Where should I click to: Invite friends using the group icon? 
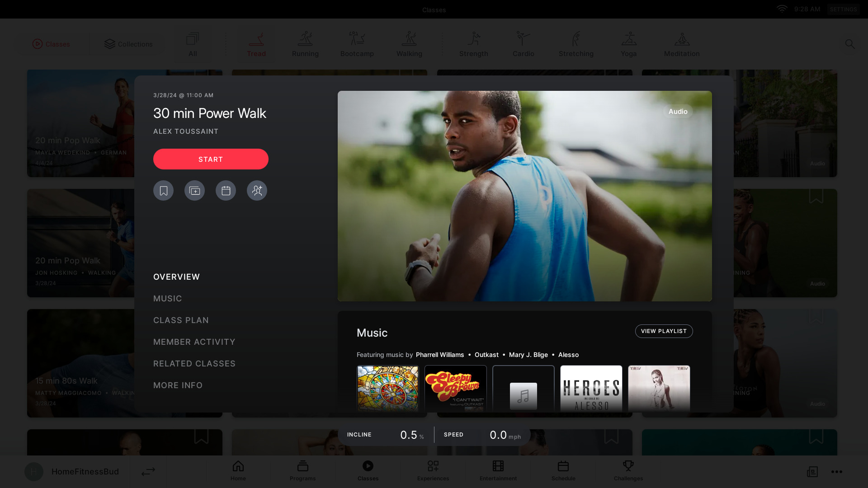coord(257,190)
